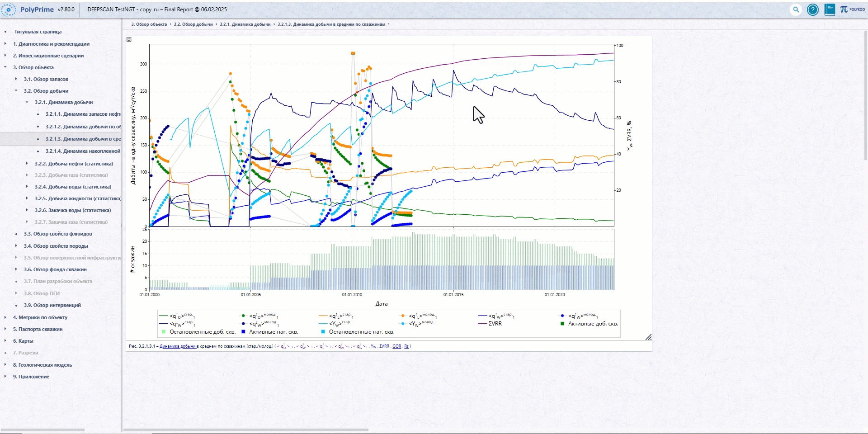This screenshot has height=434, width=868.
Task: Click the GOR link in figure caption
Action: [x=397, y=346]
